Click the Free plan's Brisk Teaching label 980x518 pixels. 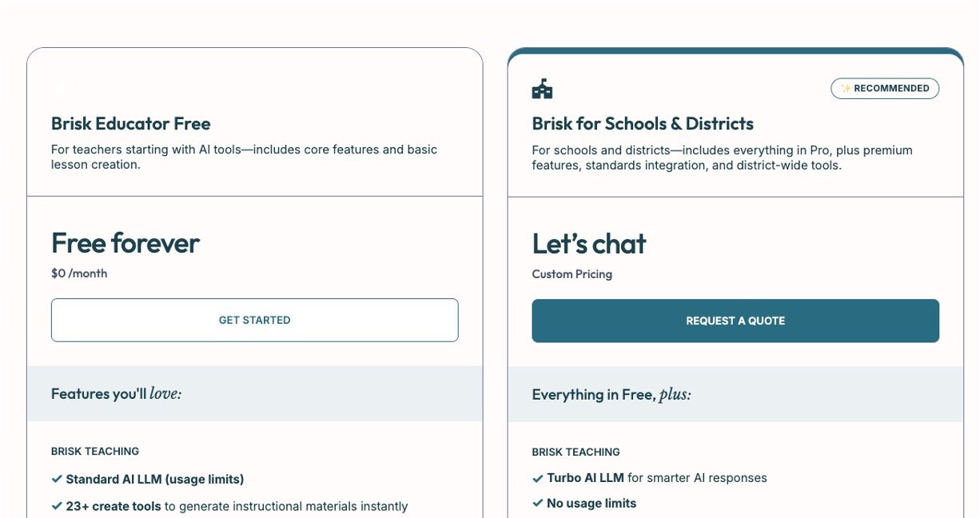(95, 451)
